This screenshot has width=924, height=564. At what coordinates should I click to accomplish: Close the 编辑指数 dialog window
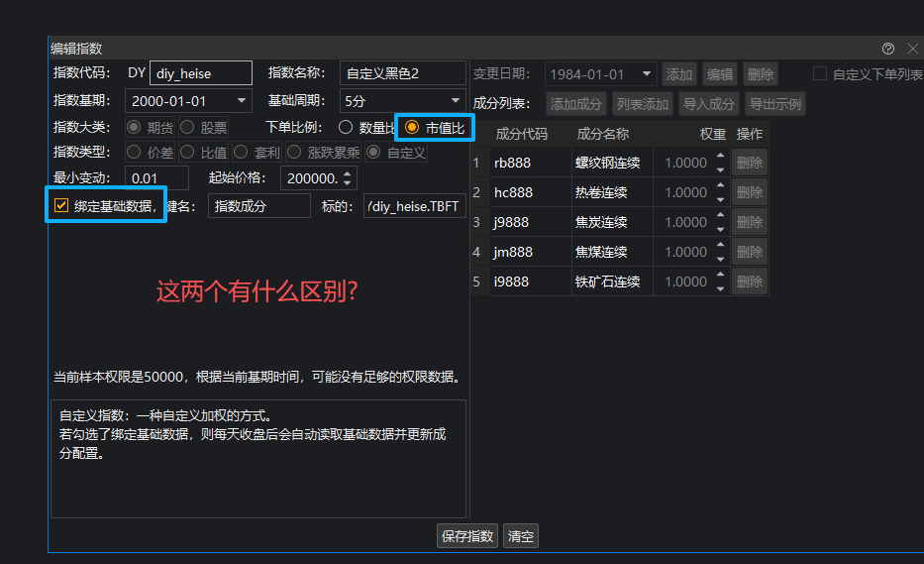pyautogui.click(x=912, y=49)
